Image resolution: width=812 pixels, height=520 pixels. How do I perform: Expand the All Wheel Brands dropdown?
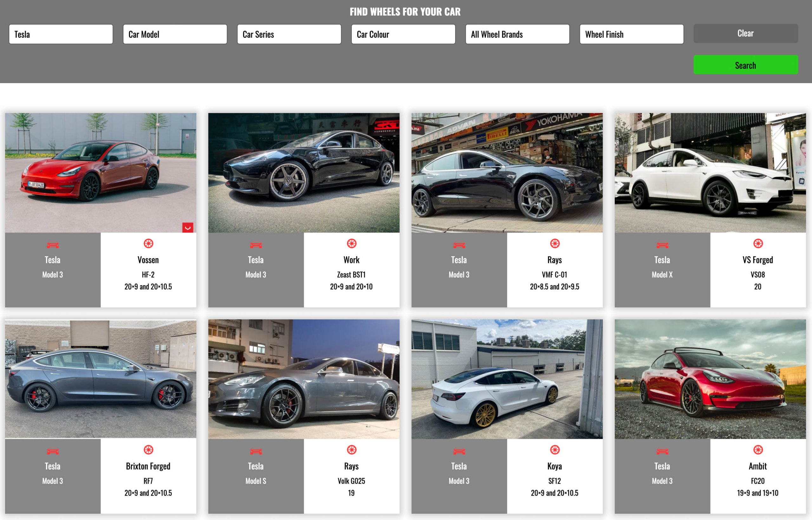tap(517, 34)
